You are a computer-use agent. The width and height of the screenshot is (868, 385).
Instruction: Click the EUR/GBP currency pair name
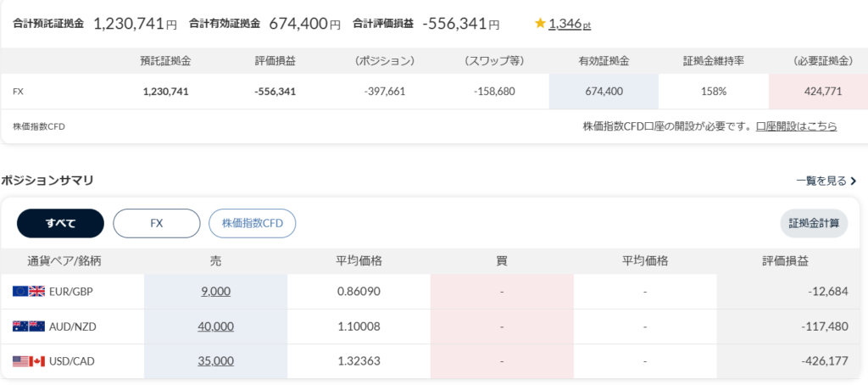tap(73, 291)
